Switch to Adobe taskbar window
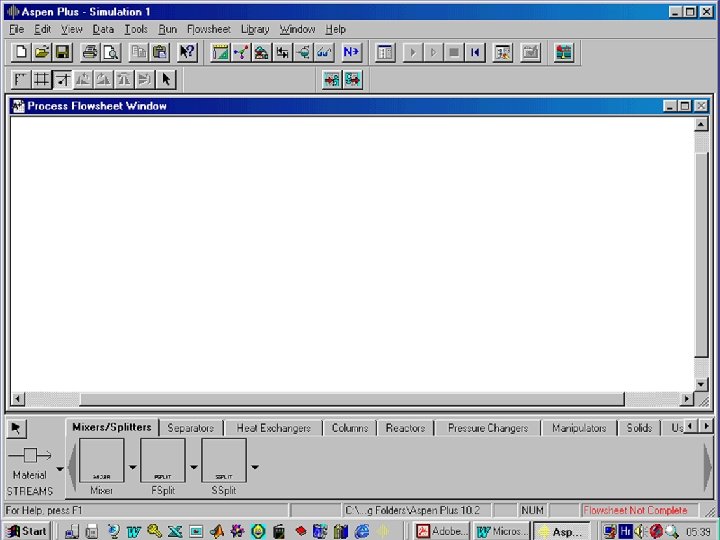Screen dimensions: 720x540 point(442,531)
